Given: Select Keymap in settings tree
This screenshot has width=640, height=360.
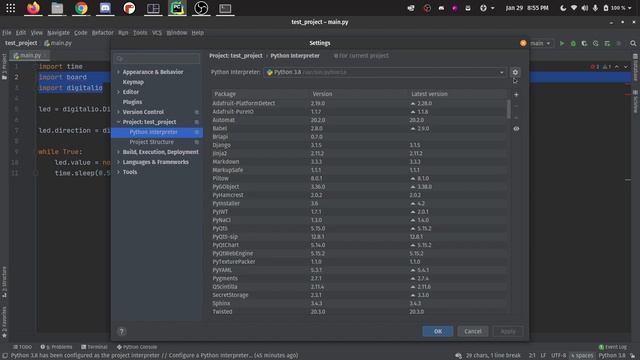Looking at the screenshot, I should (x=133, y=82).
